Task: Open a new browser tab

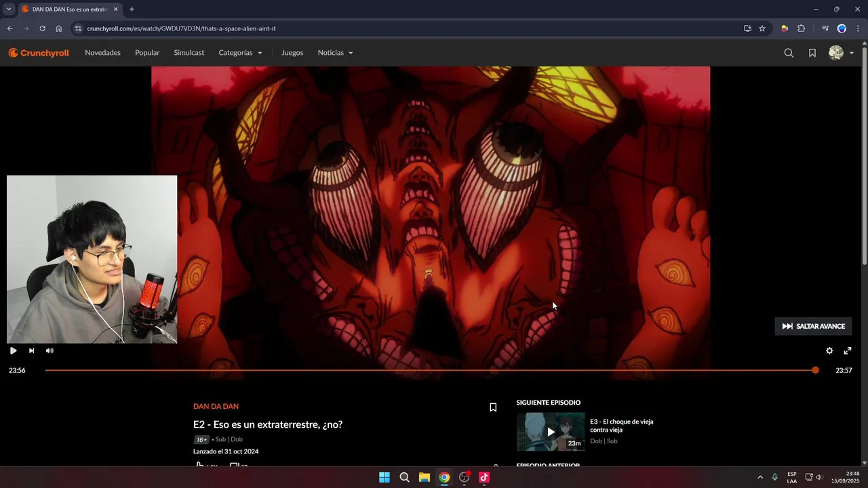Action: (x=132, y=9)
